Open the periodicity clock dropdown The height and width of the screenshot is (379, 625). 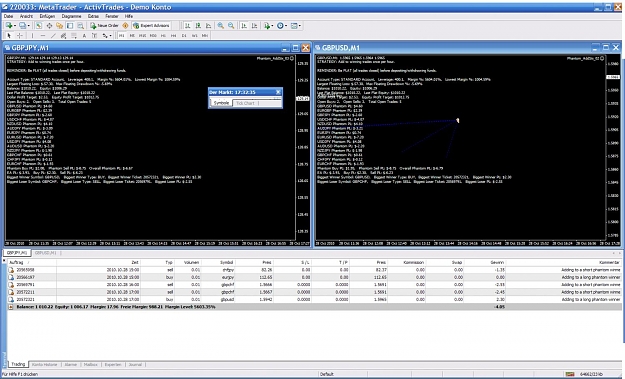(x=281, y=26)
